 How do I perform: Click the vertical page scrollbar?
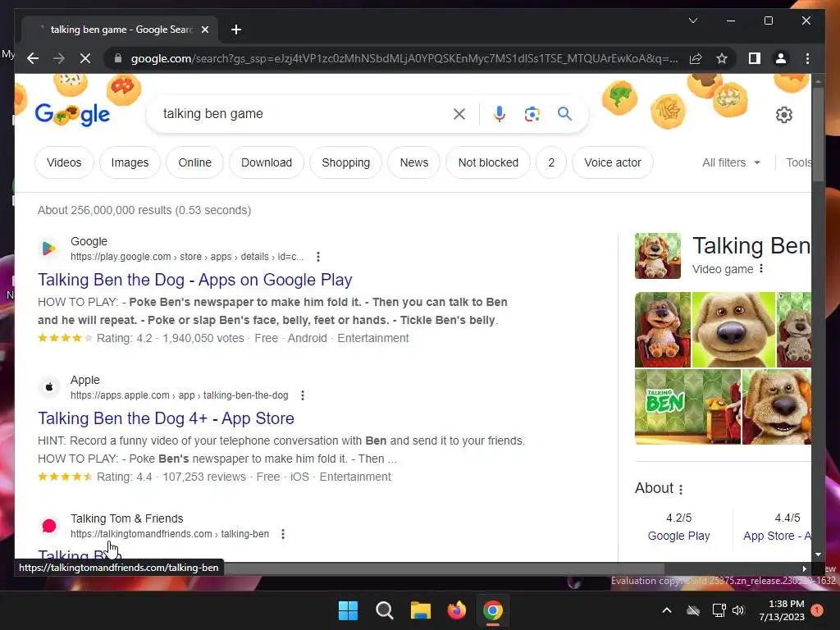click(x=818, y=135)
